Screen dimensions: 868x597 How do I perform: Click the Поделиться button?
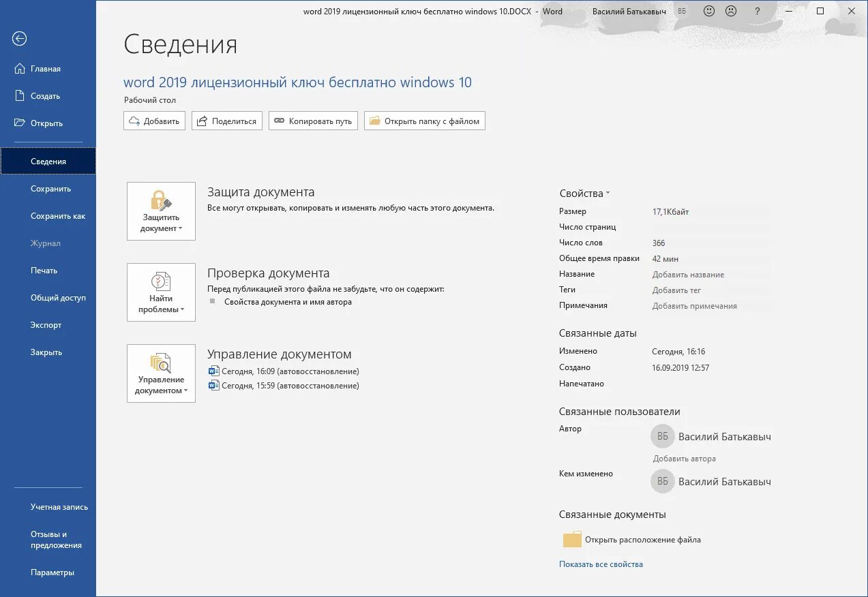point(227,121)
